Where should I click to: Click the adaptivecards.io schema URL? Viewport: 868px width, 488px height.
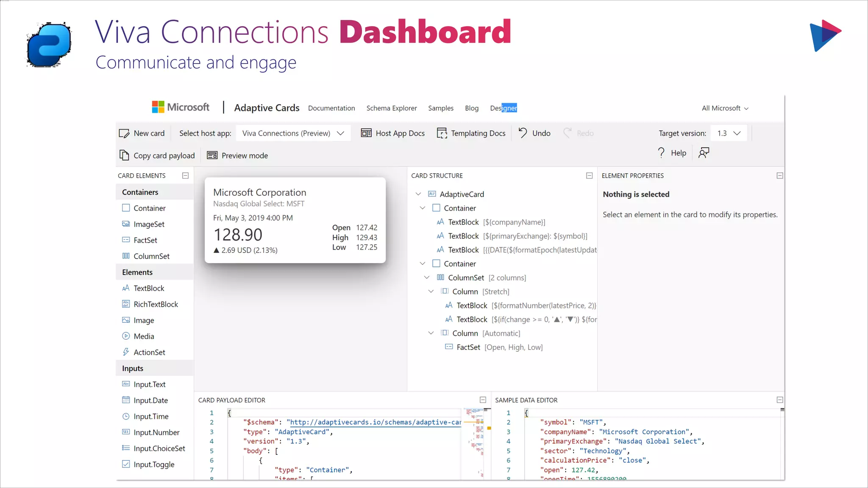pos(373,422)
